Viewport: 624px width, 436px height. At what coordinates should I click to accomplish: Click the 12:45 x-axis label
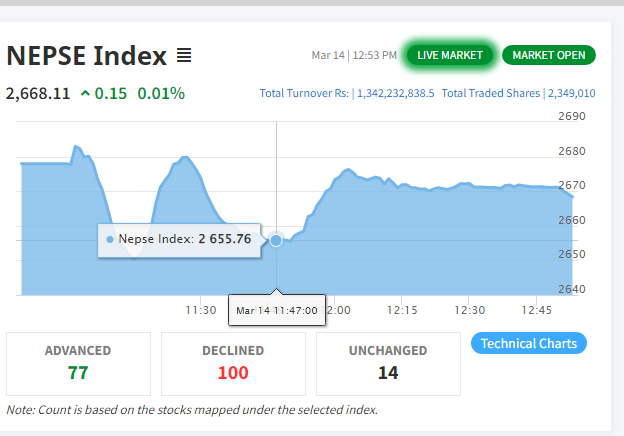[536, 310]
